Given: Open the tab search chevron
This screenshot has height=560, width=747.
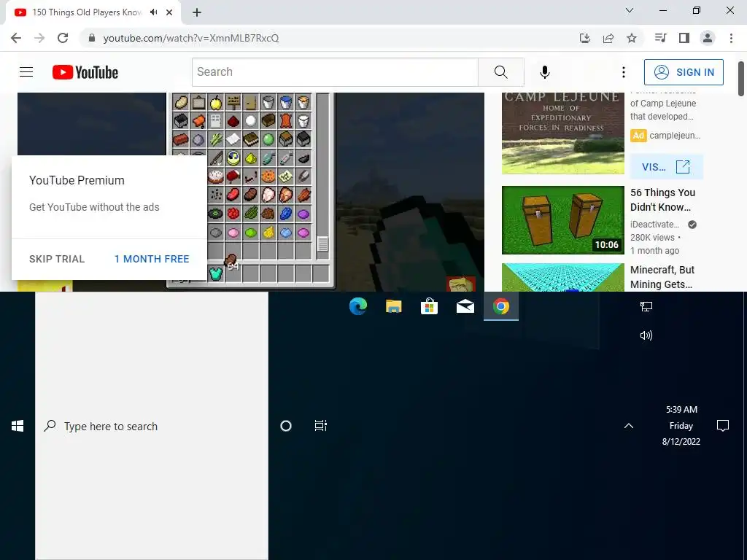Looking at the screenshot, I should (630, 10).
